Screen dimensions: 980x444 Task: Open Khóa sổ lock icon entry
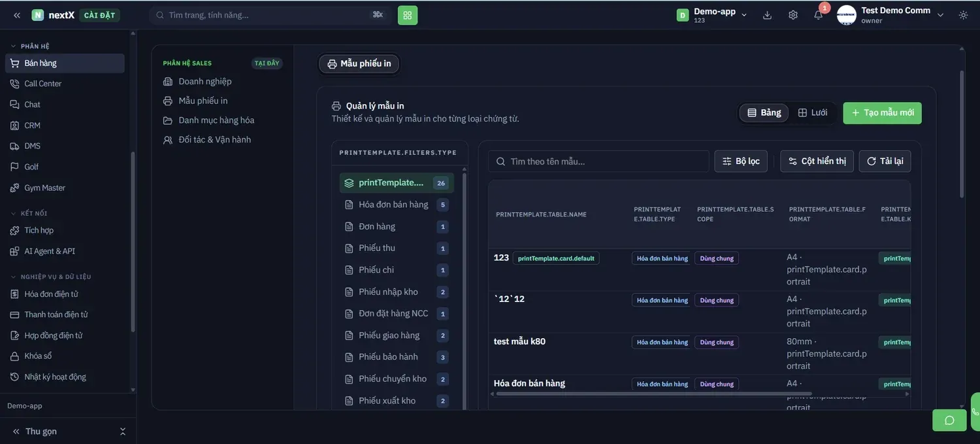click(14, 356)
